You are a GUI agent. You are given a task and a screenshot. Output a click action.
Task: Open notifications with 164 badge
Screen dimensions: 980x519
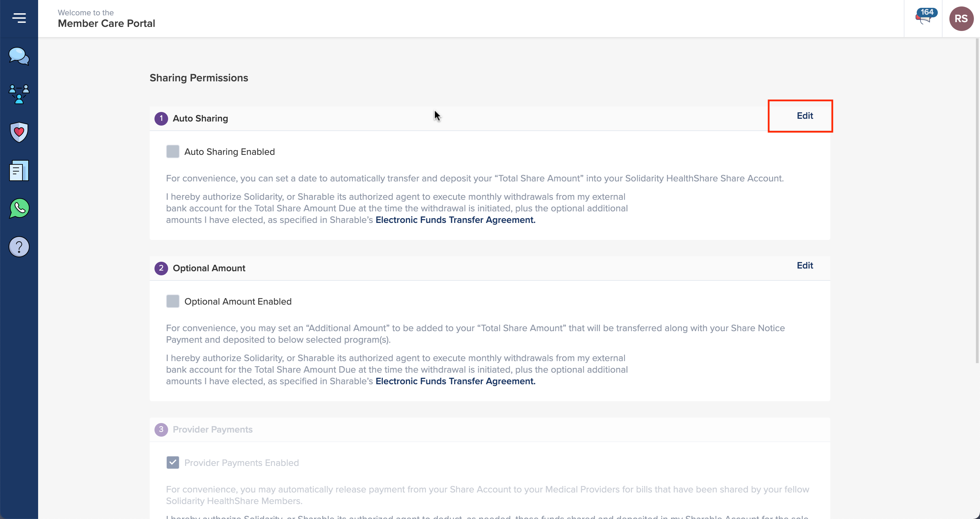point(925,17)
